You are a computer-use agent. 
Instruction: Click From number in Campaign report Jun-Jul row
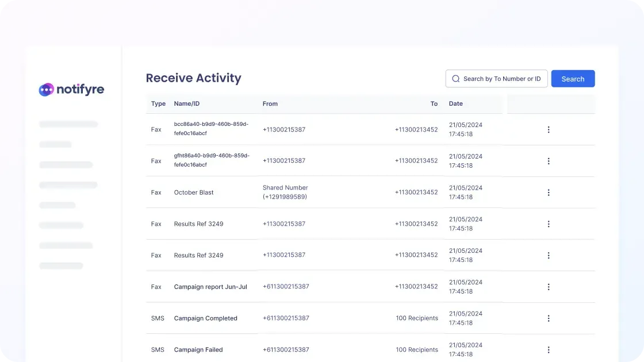coord(286,287)
